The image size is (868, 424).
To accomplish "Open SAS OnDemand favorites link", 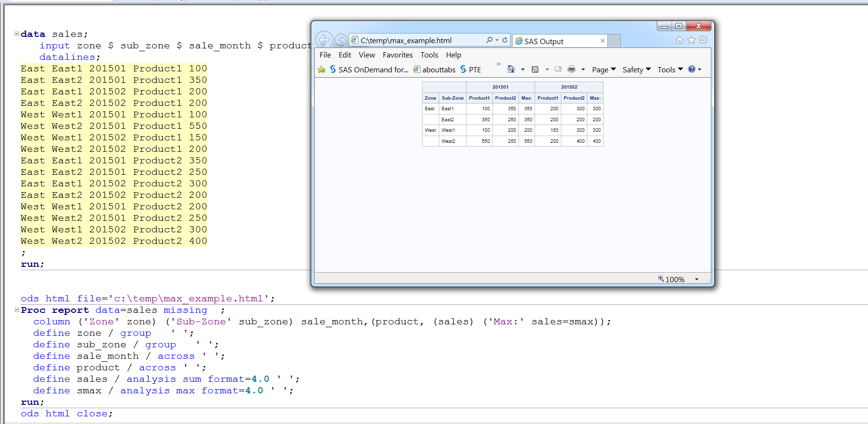I will (x=369, y=70).
